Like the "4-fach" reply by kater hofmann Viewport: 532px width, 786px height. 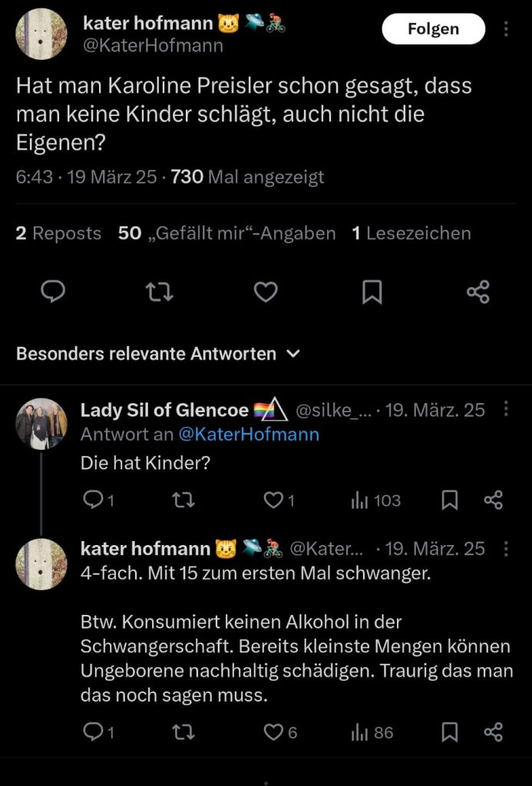[x=273, y=732]
